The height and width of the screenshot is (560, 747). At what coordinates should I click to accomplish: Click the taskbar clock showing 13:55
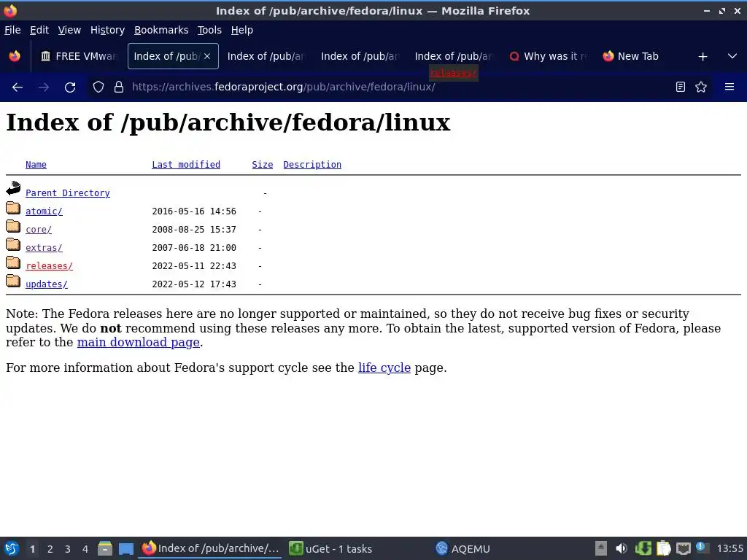click(x=729, y=548)
